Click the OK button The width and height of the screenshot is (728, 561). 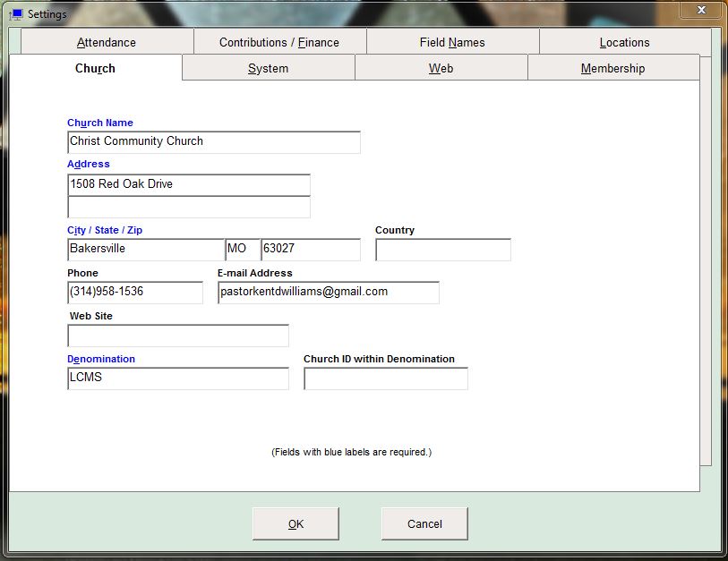pyautogui.click(x=295, y=524)
